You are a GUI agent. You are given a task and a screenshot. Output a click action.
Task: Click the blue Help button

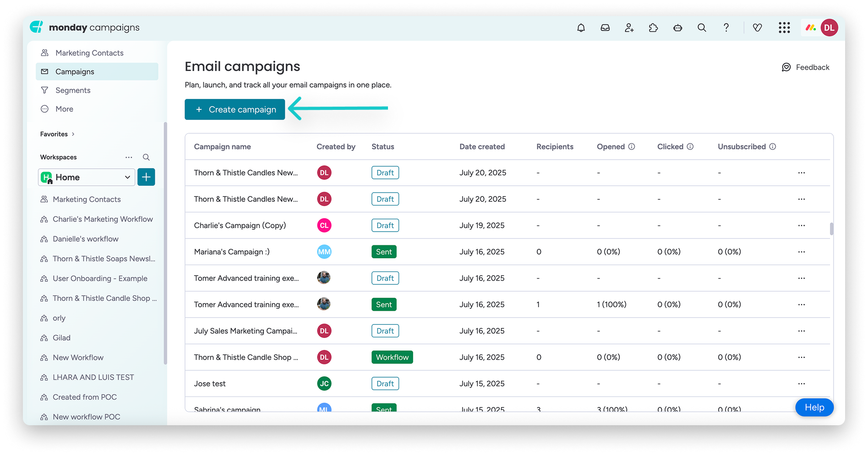[x=814, y=407]
